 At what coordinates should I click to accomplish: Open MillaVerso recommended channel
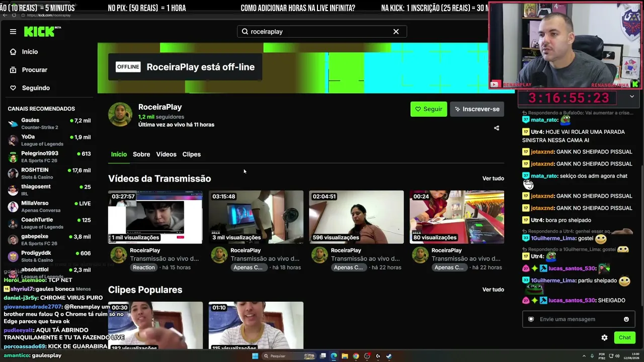pyautogui.click(x=49, y=207)
